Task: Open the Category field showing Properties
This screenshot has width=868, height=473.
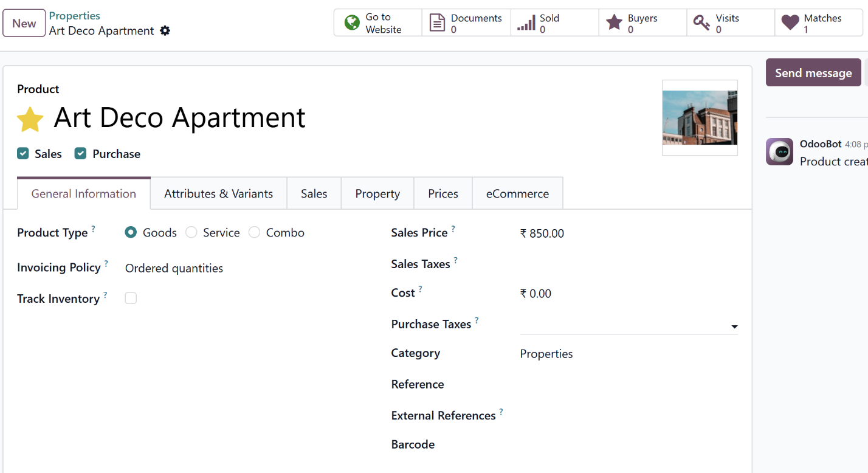Action: point(629,354)
